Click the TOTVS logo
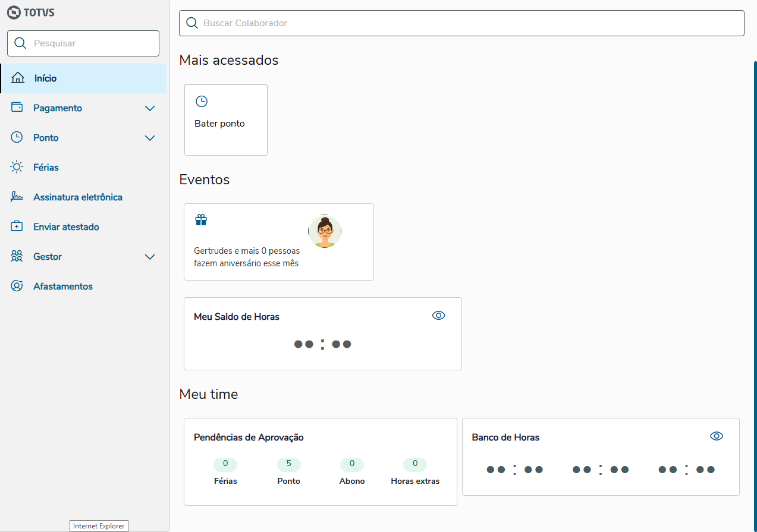This screenshot has width=757, height=532. pyautogui.click(x=31, y=12)
